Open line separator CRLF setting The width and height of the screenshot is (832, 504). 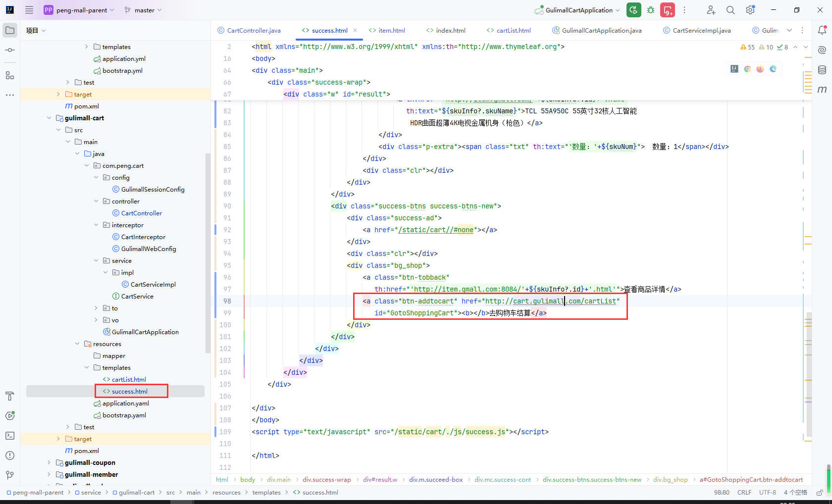[744, 493]
